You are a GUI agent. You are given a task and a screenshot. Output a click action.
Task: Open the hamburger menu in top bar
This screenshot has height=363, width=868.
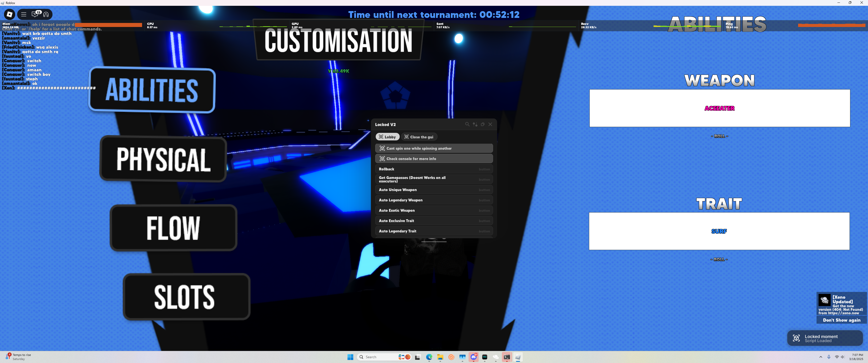click(23, 14)
